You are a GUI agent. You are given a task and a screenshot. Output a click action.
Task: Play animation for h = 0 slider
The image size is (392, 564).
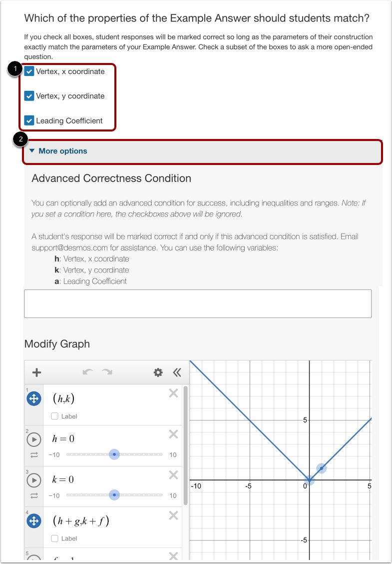coord(34,439)
